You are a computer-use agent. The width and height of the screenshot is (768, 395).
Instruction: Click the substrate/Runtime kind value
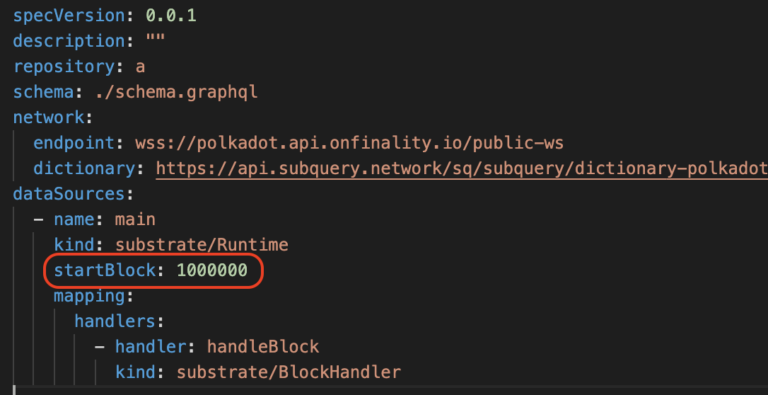pos(201,245)
